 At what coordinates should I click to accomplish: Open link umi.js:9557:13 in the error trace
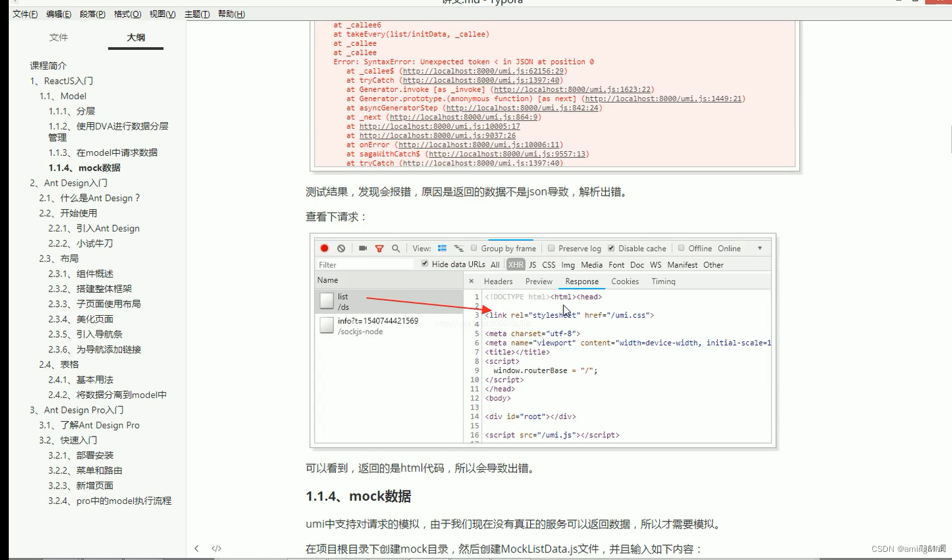pyautogui.click(x=506, y=154)
